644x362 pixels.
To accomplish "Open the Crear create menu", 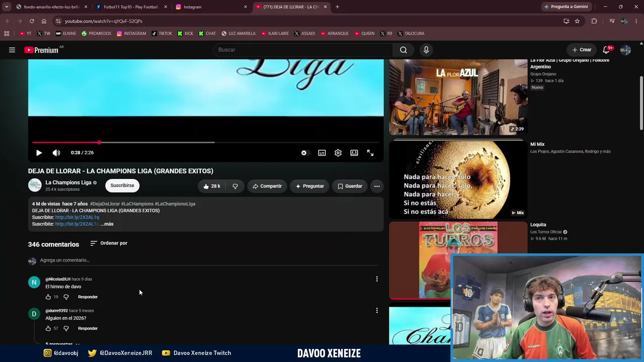I will coord(582,50).
